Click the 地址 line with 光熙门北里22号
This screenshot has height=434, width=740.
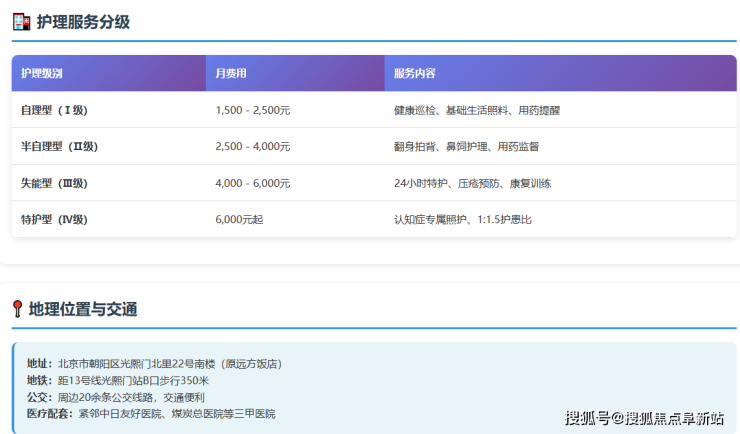[x=154, y=364]
